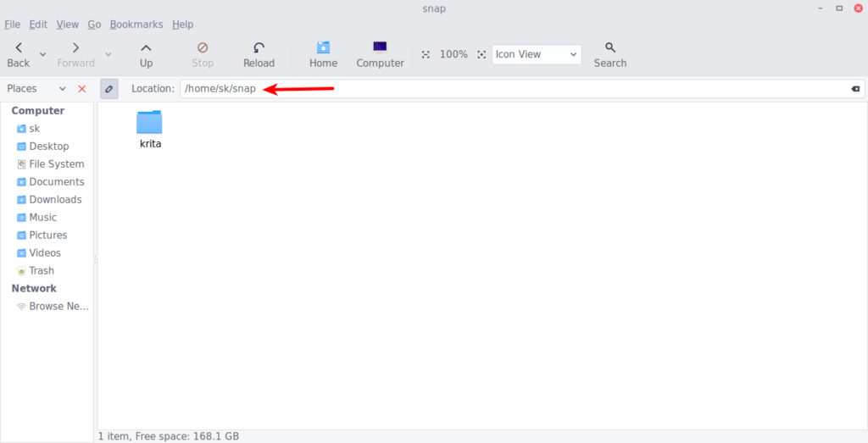Click the zoom in icon
This screenshot has width=868, height=443.
coord(481,54)
